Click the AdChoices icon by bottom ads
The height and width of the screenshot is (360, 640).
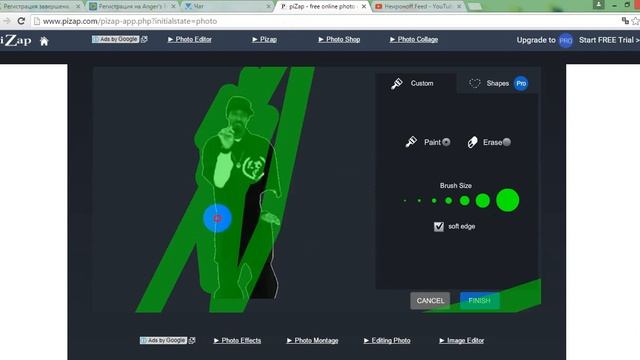192,340
